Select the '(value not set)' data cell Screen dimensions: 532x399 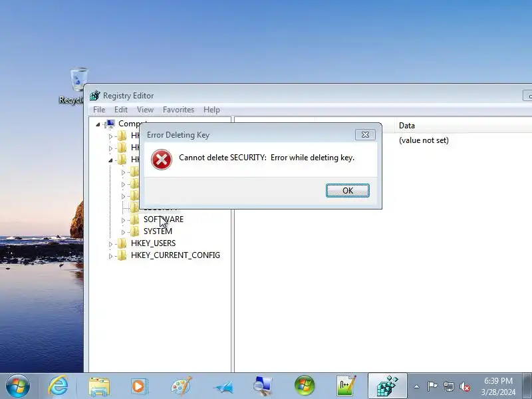(x=424, y=140)
